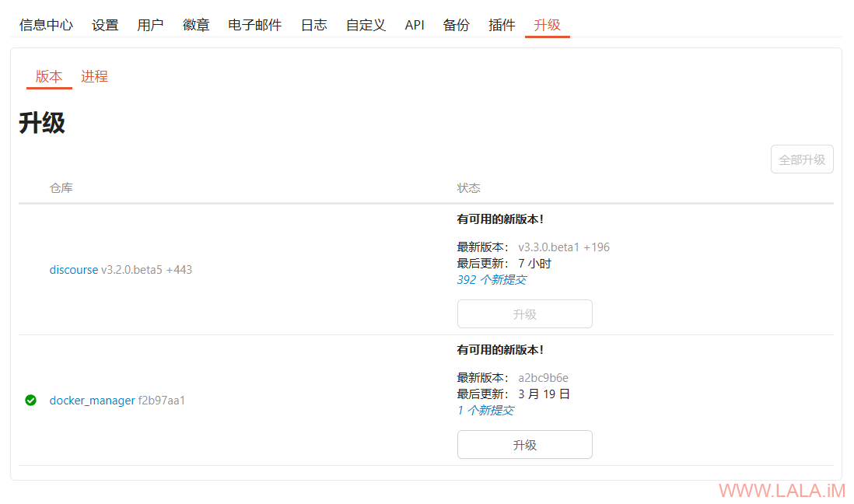Open the 信息中心 admin tab
This screenshot has width=854, height=504.
46,25
